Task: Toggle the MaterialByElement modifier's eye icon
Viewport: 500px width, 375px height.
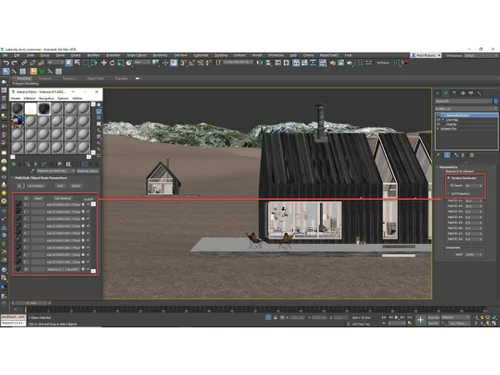Action: 439,116
